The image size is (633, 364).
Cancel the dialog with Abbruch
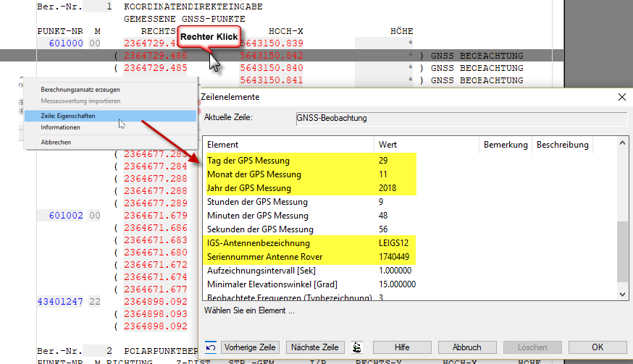point(466,347)
